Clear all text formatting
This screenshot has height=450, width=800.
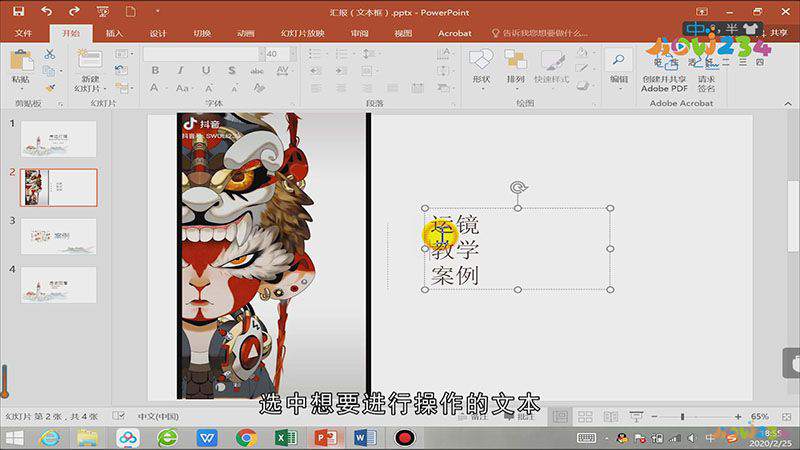pos(259,88)
